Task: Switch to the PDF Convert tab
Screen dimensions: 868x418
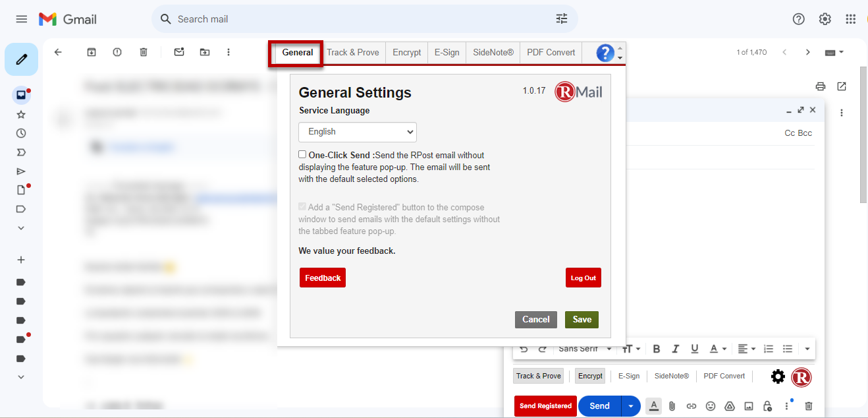Action: click(551, 53)
